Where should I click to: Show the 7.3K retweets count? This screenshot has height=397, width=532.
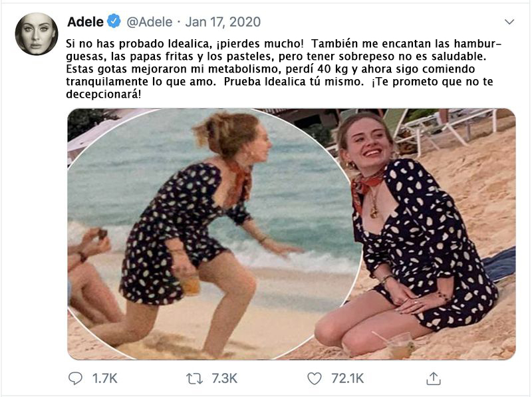tap(224, 378)
